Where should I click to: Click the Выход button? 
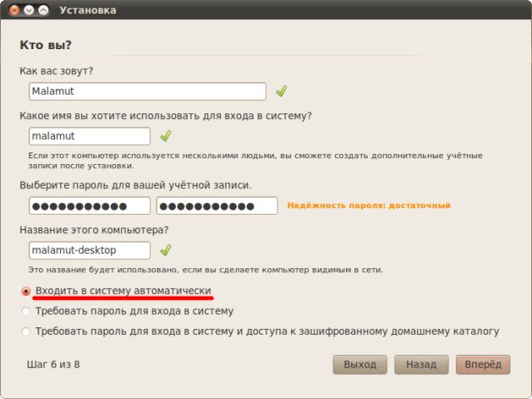[x=360, y=364]
